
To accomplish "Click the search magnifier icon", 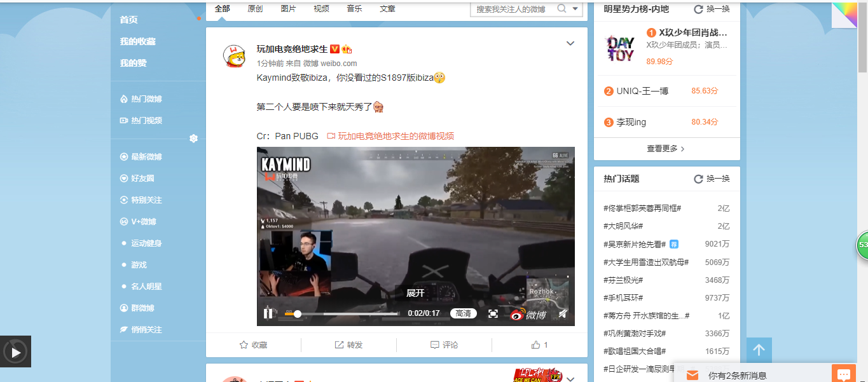I will point(561,8).
